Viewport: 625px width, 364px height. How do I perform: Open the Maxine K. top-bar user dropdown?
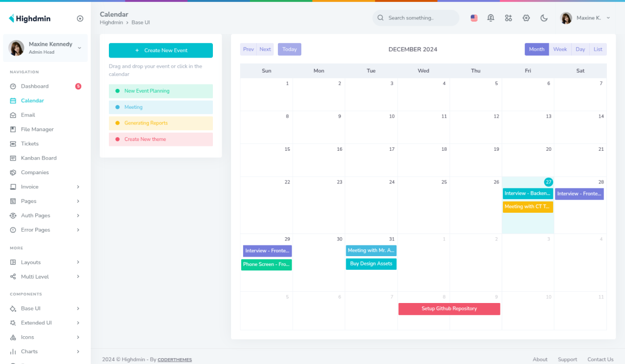[585, 18]
